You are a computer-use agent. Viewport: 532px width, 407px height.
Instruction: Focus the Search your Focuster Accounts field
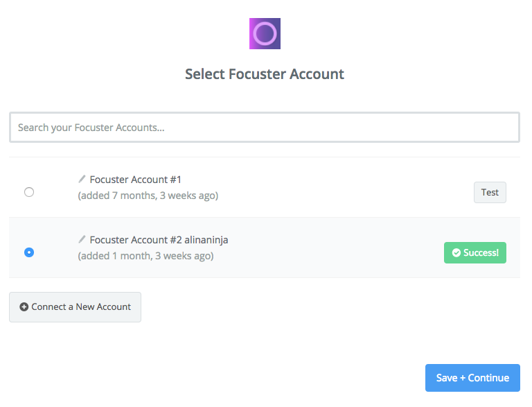[x=265, y=128]
